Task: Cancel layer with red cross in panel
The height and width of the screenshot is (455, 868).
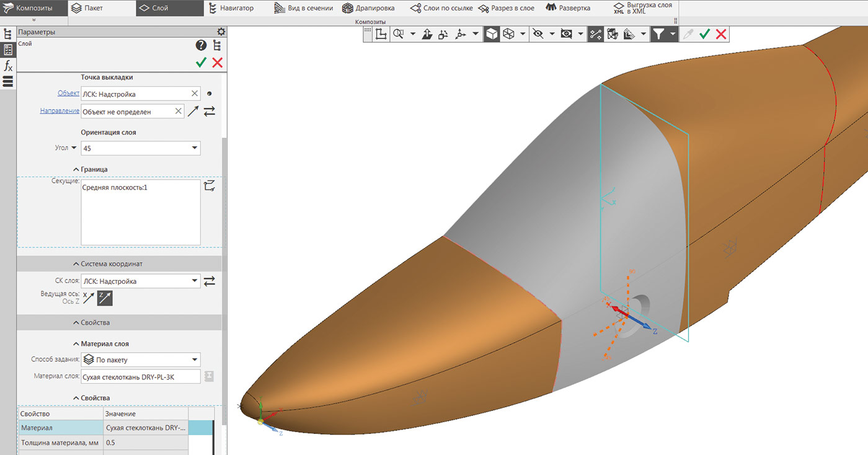Action: (217, 62)
